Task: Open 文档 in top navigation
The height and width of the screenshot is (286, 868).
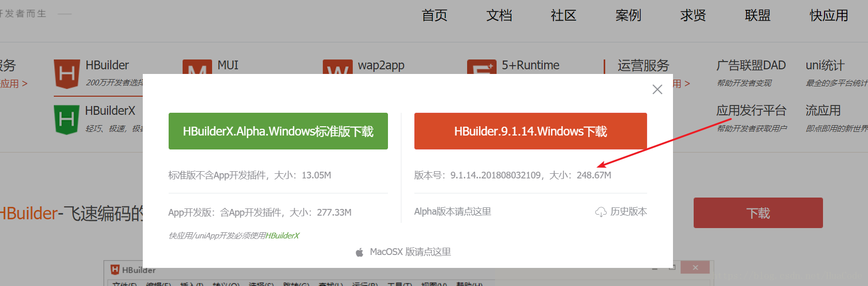Action: coord(499,16)
